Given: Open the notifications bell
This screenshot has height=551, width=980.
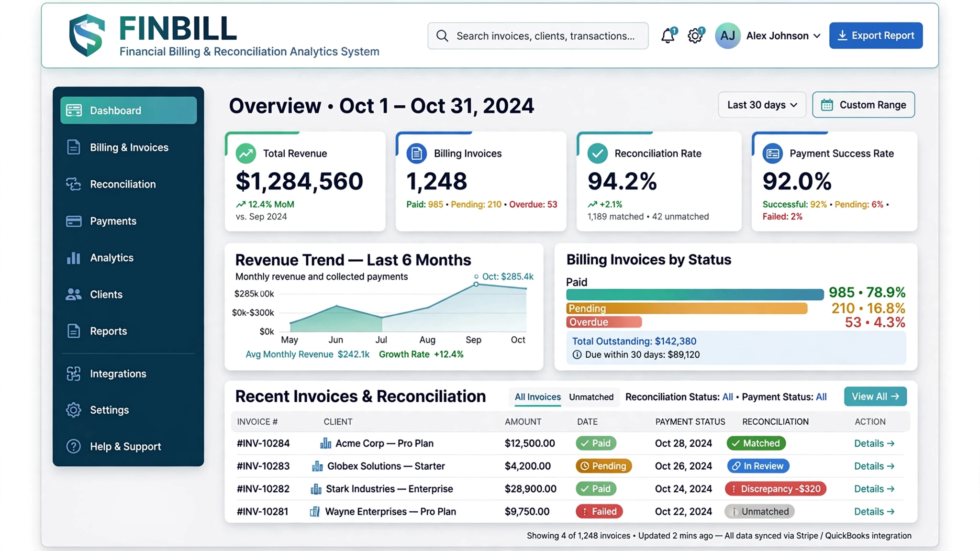Looking at the screenshot, I should [668, 36].
